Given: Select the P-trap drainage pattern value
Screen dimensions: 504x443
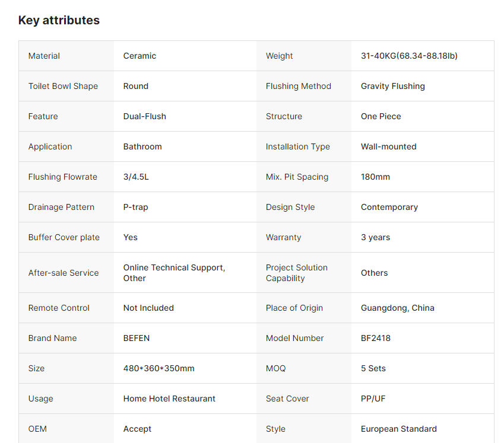Looking at the screenshot, I should point(137,207).
